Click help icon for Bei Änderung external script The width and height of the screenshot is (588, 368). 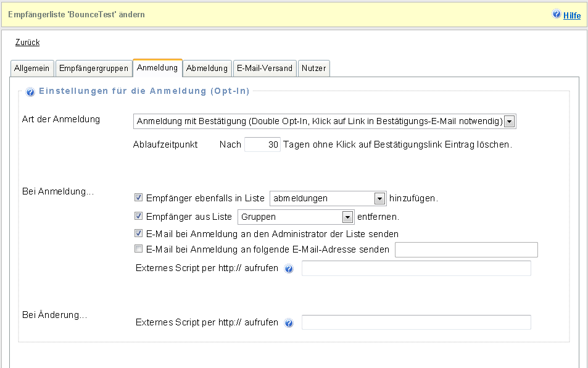point(289,323)
